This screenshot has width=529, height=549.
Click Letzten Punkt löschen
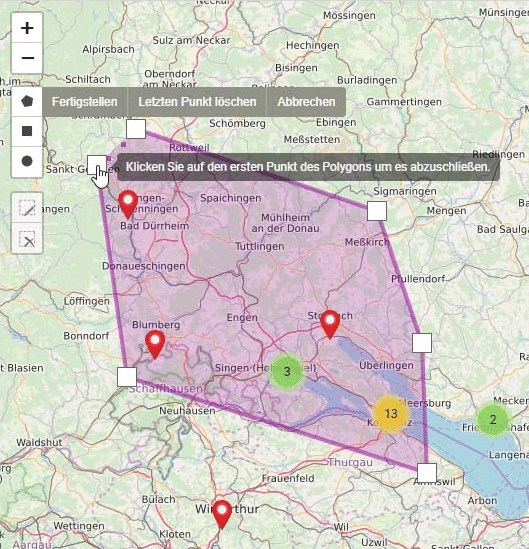(197, 102)
